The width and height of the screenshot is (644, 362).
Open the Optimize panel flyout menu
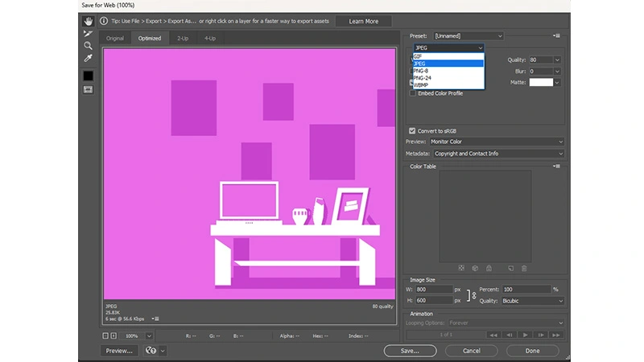(x=556, y=36)
